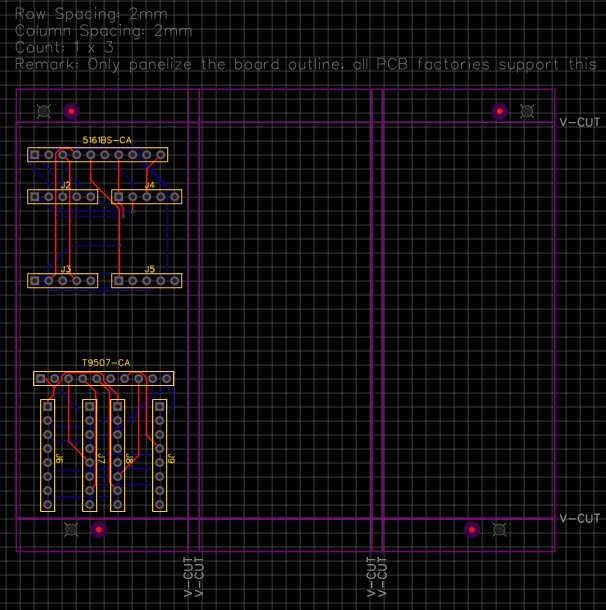Click the J2 header designator
Screen dimensions: 606x610
[65, 185]
